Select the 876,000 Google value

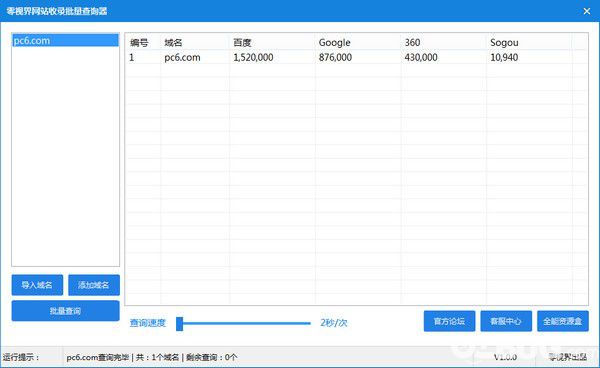[335, 57]
